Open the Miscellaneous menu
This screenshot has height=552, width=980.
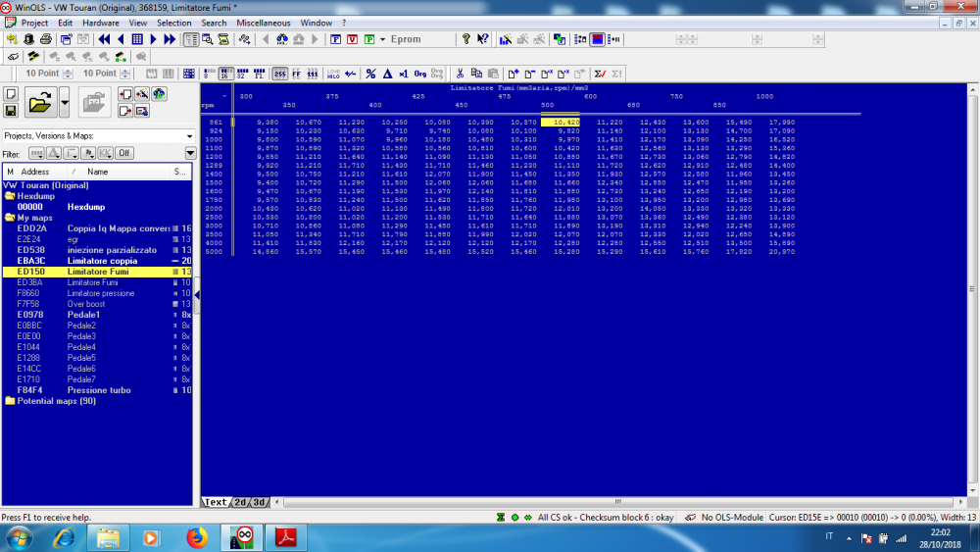tap(263, 23)
